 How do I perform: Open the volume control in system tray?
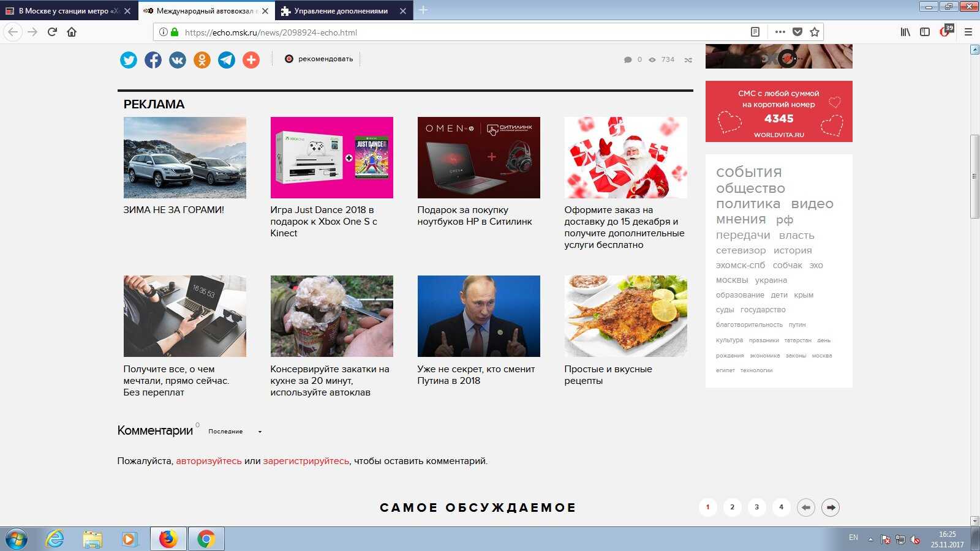915,539
